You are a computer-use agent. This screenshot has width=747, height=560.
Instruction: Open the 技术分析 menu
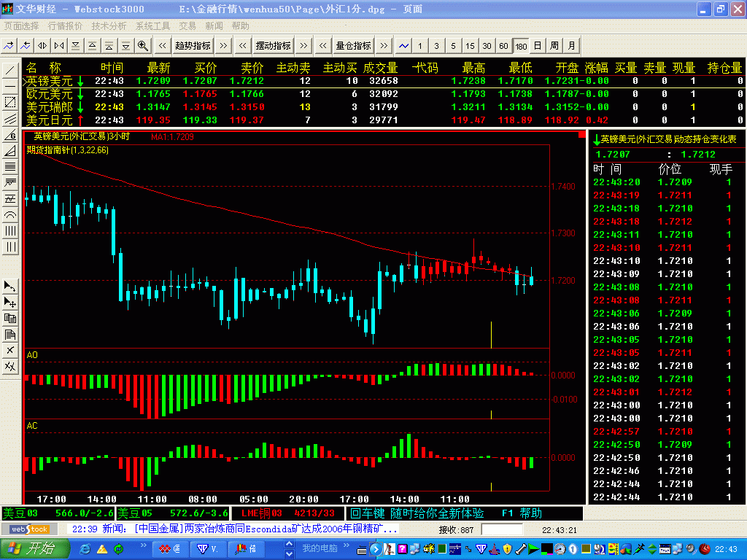point(109,26)
